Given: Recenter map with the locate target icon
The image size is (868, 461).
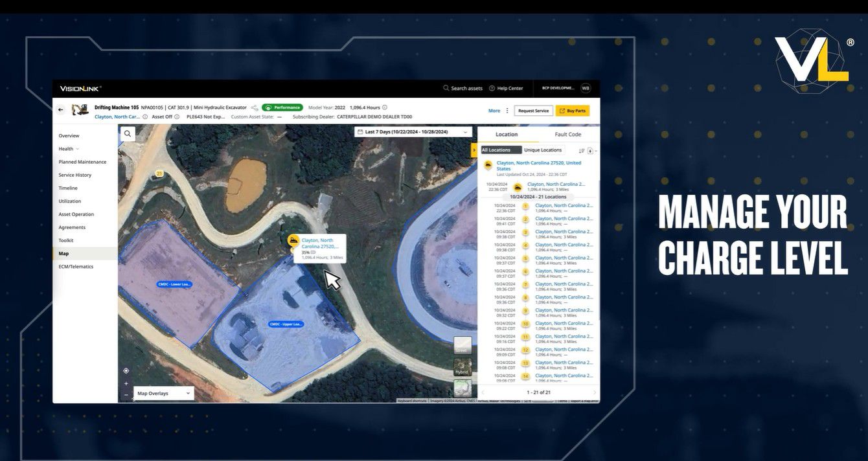Looking at the screenshot, I should [x=126, y=371].
